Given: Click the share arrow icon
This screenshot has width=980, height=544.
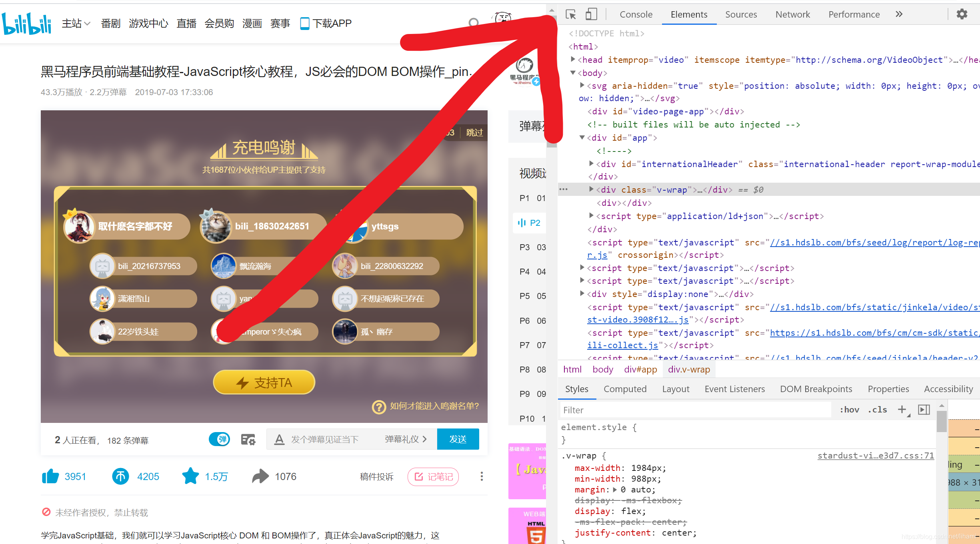Looking at the screenshot, I should click(260, 476).
